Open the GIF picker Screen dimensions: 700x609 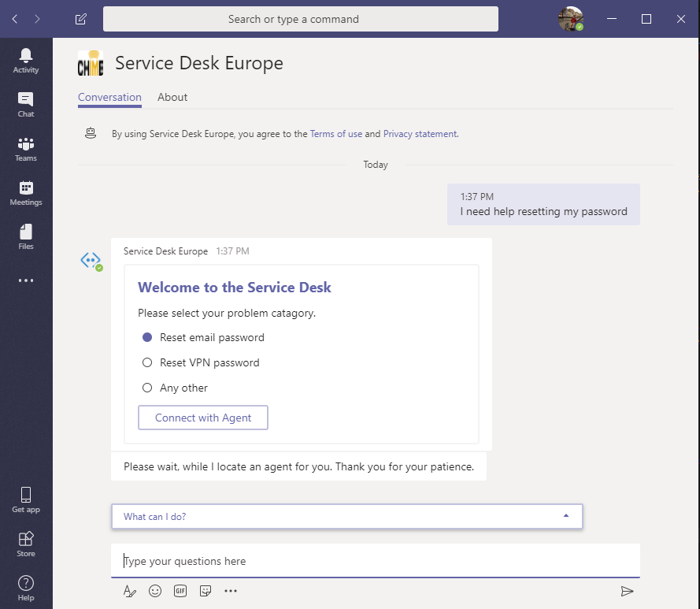[x=180, y=591]
